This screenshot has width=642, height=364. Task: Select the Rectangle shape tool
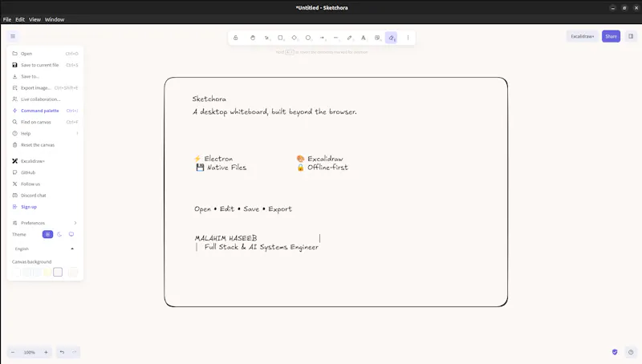click(x=280, y=38)
